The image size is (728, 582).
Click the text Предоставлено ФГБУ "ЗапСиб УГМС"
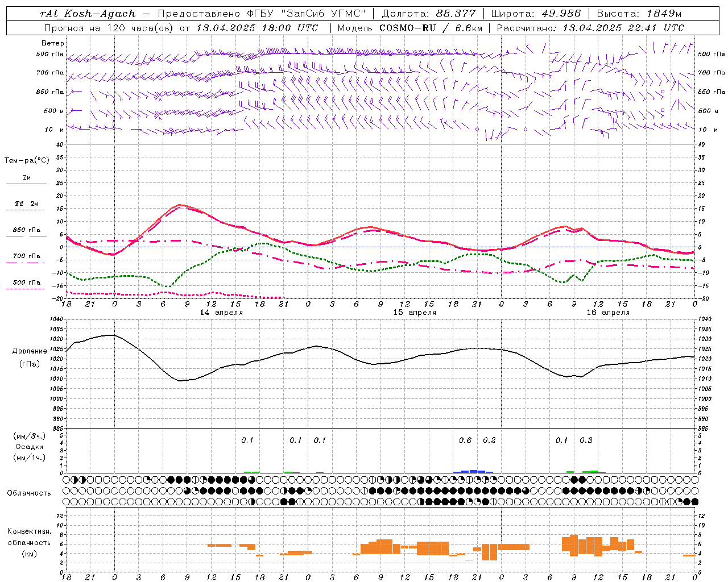[262, 14]
